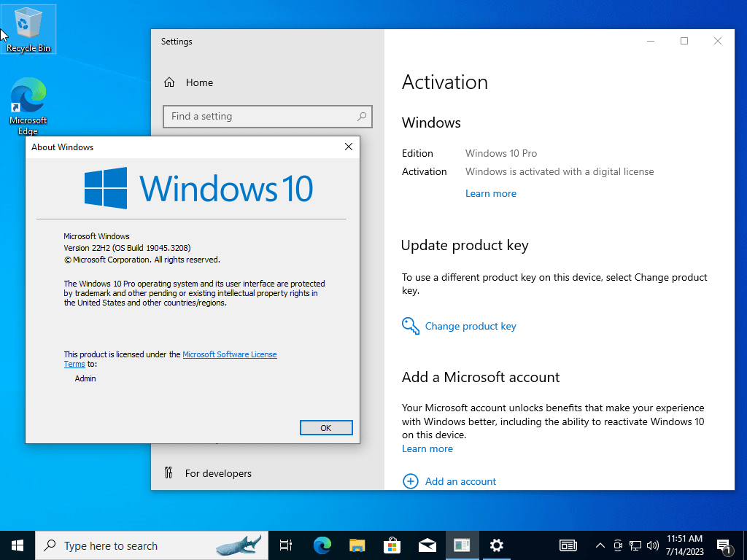
Task: Click Change product key link
Action: [471, 326]
